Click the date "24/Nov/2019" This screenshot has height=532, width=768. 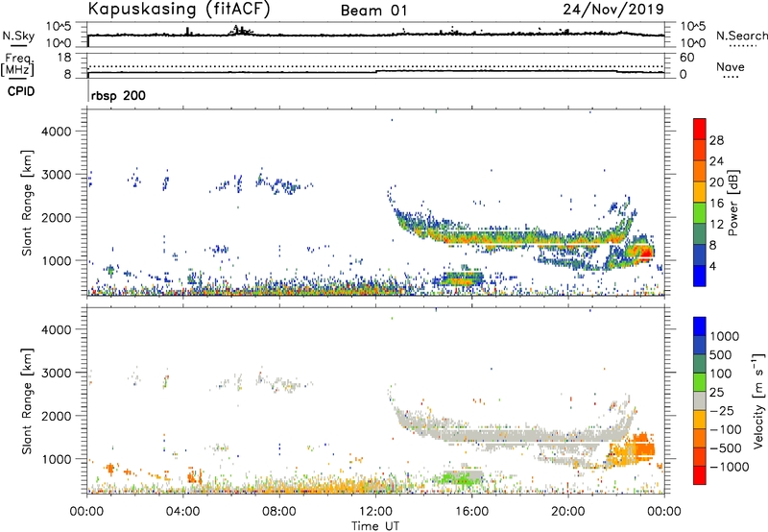(613, 9)
